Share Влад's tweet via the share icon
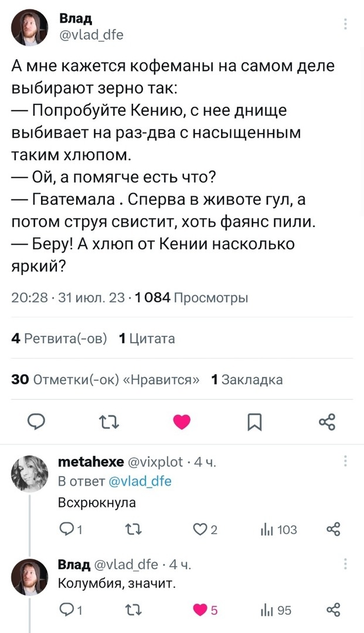364x633 pixels. pyautogui.click(x=327, y=421)
